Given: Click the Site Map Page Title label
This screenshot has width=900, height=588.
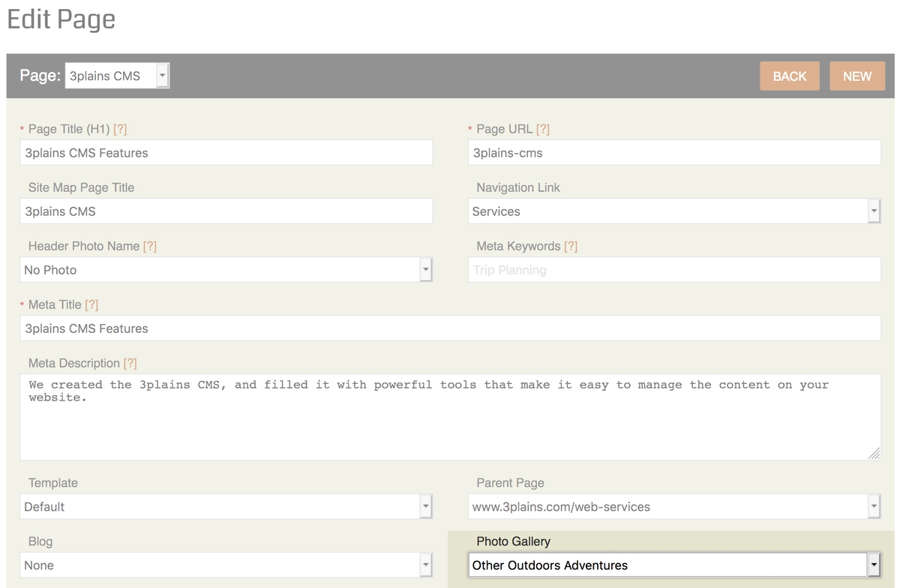Looking at the screenshot, I should tap(81, 187).
